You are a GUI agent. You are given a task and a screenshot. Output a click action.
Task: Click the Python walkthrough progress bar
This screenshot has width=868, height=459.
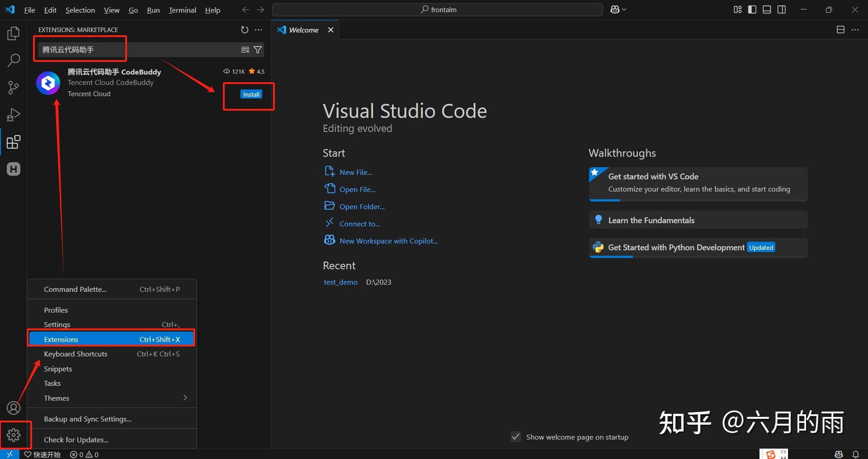point(610,256)
